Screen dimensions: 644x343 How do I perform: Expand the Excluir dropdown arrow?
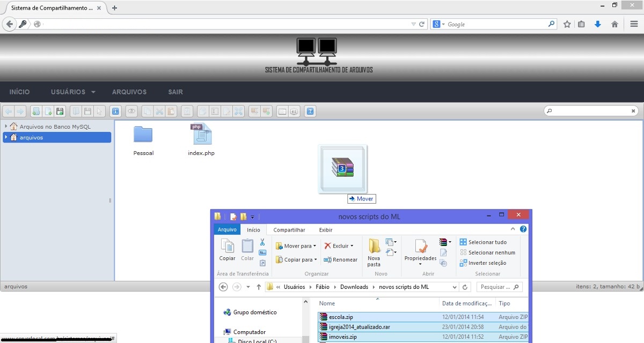tap(352, 246)
